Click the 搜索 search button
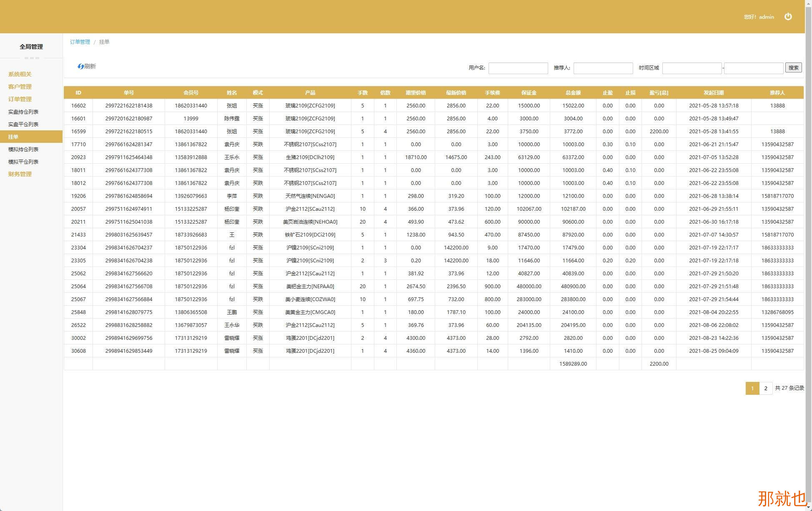The image size is (812, 511). point(793,67)
